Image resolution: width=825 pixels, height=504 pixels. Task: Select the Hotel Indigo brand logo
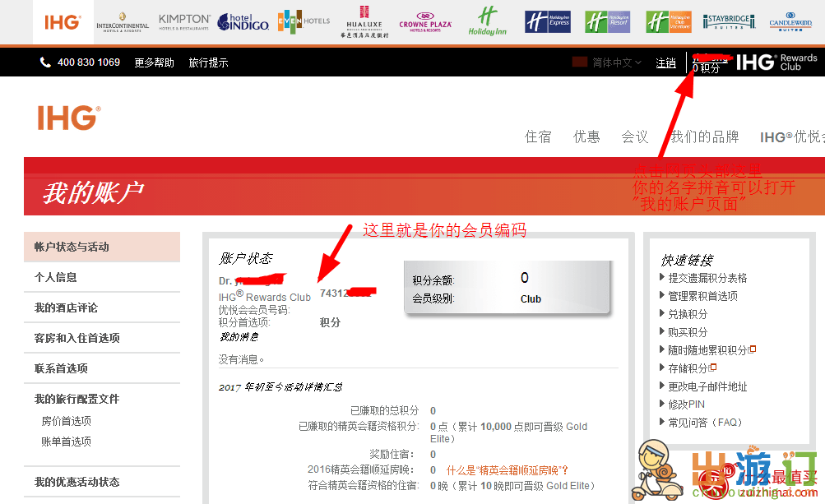click(243, 22)
